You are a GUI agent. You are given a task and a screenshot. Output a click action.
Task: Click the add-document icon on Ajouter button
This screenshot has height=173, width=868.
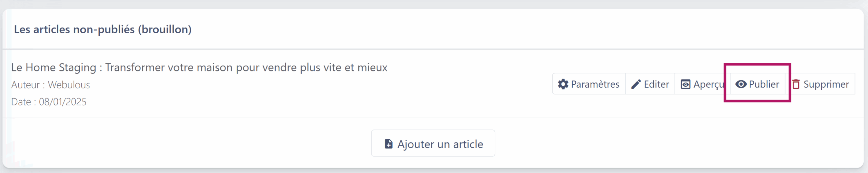pyautogui.click(x=389, y=144)
